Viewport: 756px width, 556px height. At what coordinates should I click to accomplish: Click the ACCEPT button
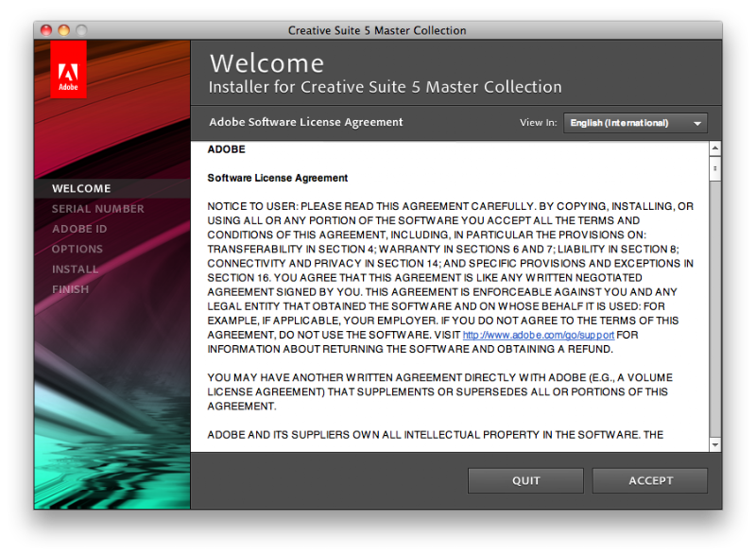coord(649,480)
